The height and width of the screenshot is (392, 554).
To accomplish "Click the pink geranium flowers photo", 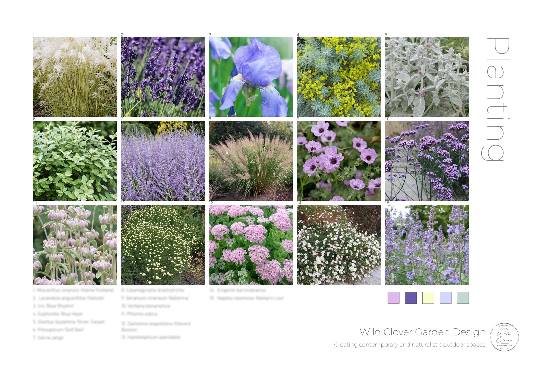I will (339, 161).
